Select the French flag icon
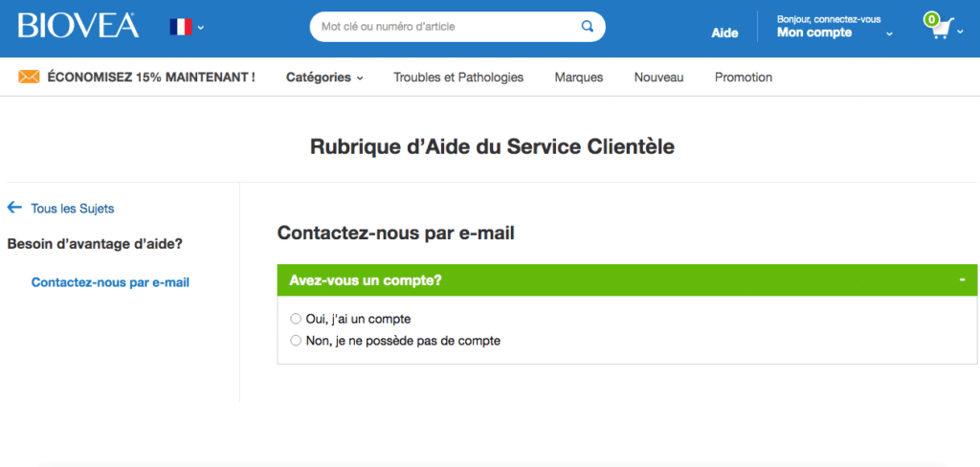The height and width of the screenshot is (467, 980). coord(181,27)
